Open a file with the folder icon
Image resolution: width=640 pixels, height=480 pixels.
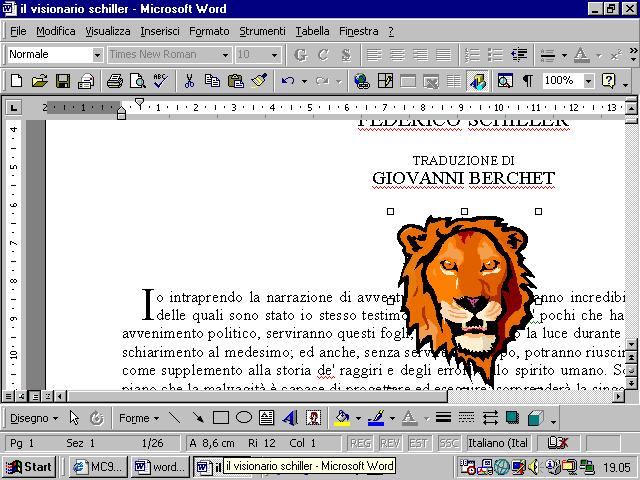click(x=40, y=81)
